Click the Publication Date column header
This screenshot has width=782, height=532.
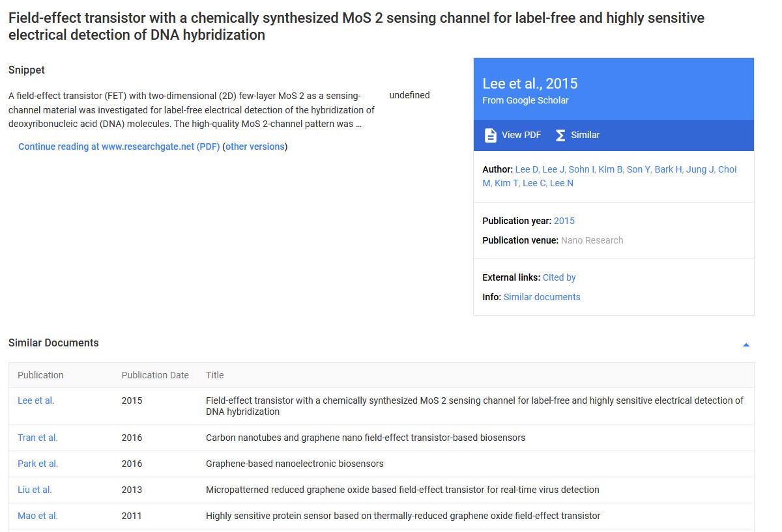(x=155, y=375)
